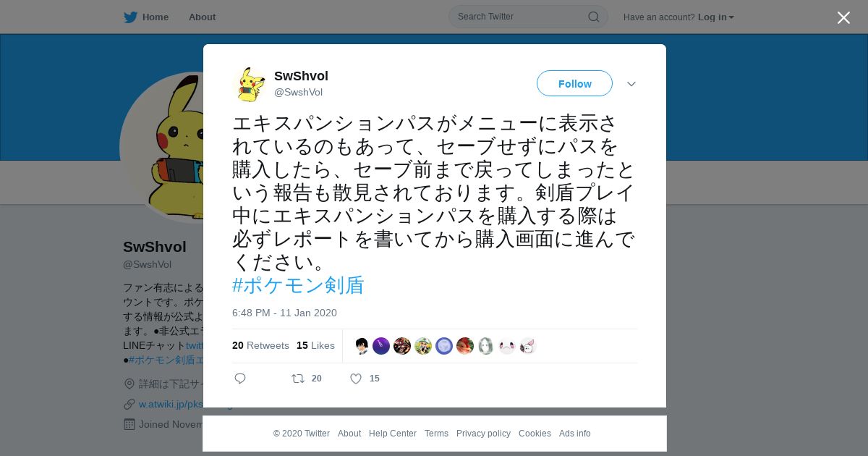The image size is (868, 456).
Task: Open the #ポケモン剣盾 hashtag link
Action: pos(298,285)
